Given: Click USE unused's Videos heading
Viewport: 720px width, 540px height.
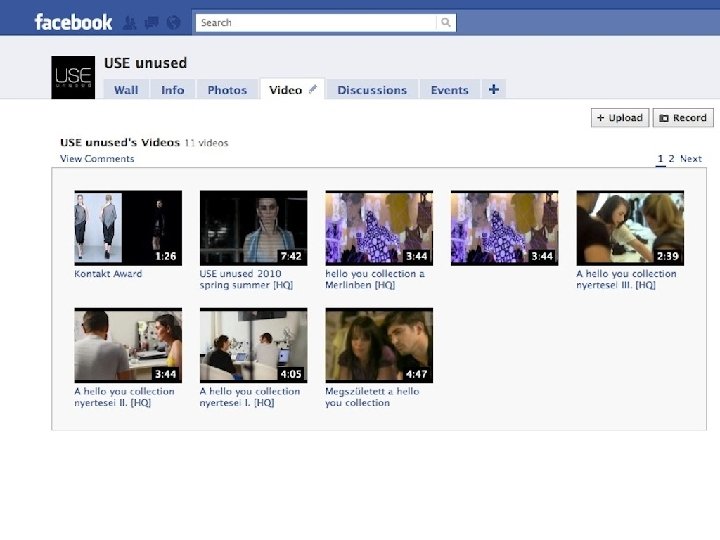Looking at the screenshot, I should [x=120, y=142].
